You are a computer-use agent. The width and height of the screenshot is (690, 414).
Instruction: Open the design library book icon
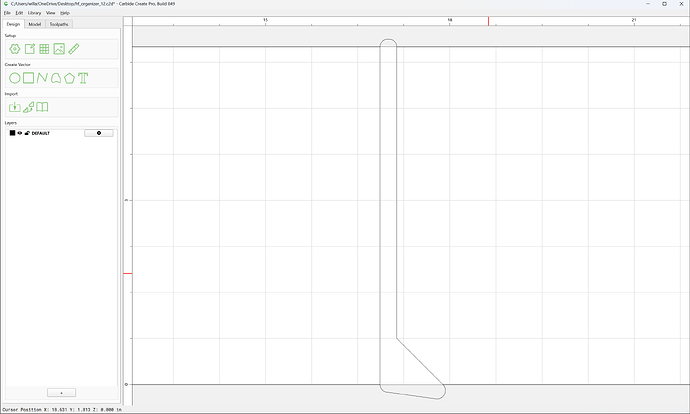pos(42,107)
